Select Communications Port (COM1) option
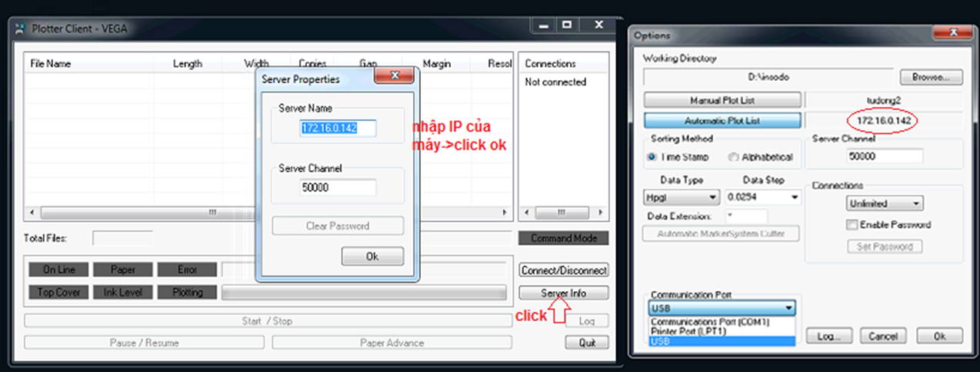The image size is (980, 372). pos(722,322)
